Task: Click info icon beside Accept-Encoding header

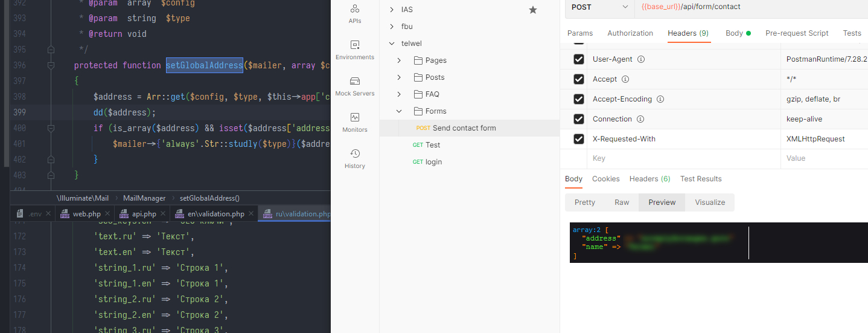Action: pyautogui.click(x=660, y=99)
